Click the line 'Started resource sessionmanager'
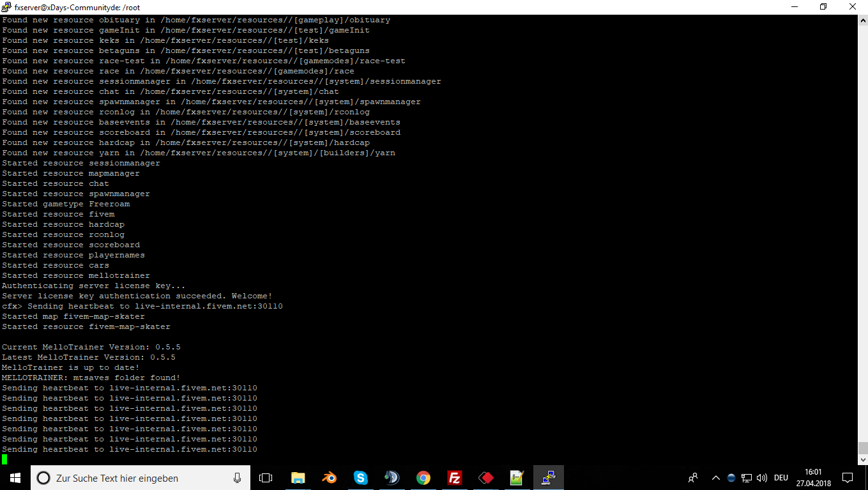The height and width of the screenshot is (490, 868). tap(81, 163)
